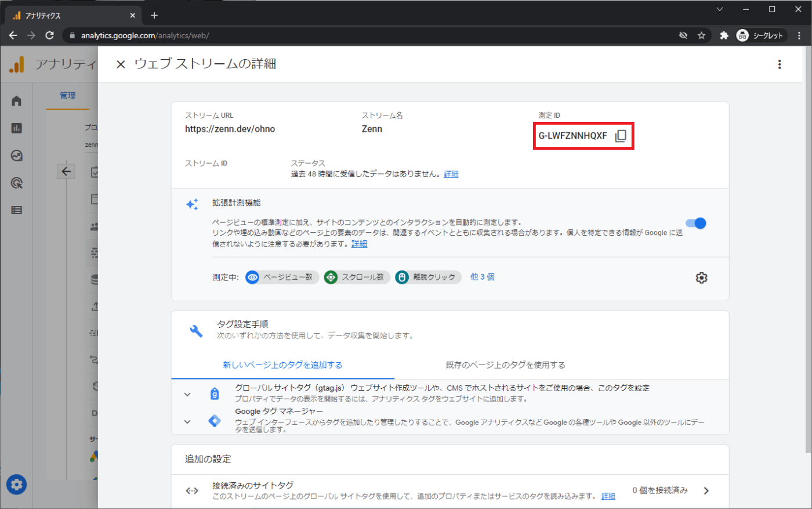The width and height of the screenshot is (812, 509).
Task: Open Chrome extensions puzzle icon
Action: (x=724, y=35)
